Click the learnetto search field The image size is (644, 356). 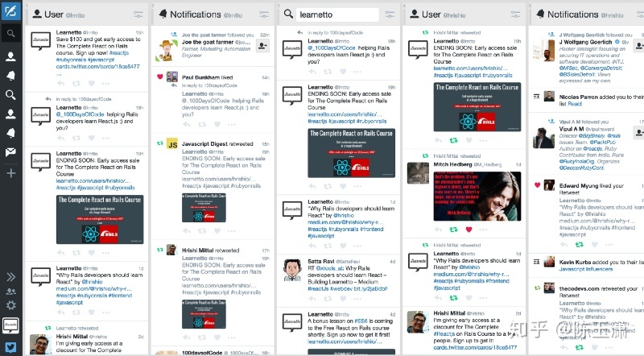pyautogui.click(x=336, y=14)
